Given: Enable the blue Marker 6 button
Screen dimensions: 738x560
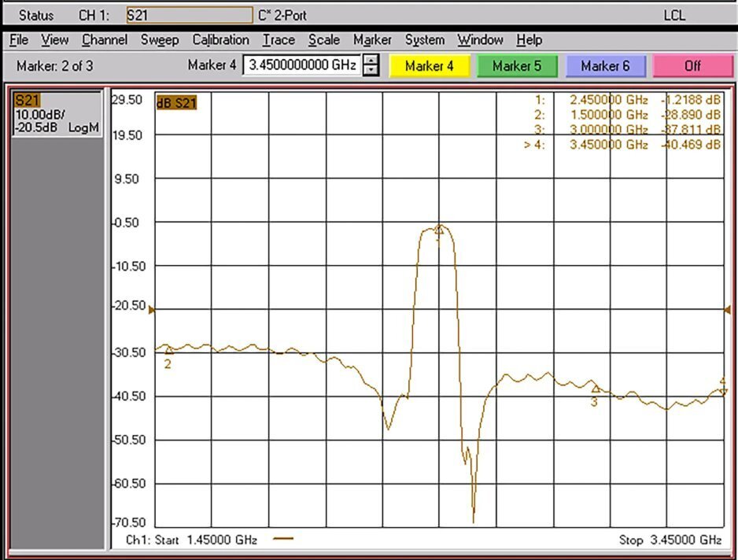Looking at the screenshot, I should point(605,66).
